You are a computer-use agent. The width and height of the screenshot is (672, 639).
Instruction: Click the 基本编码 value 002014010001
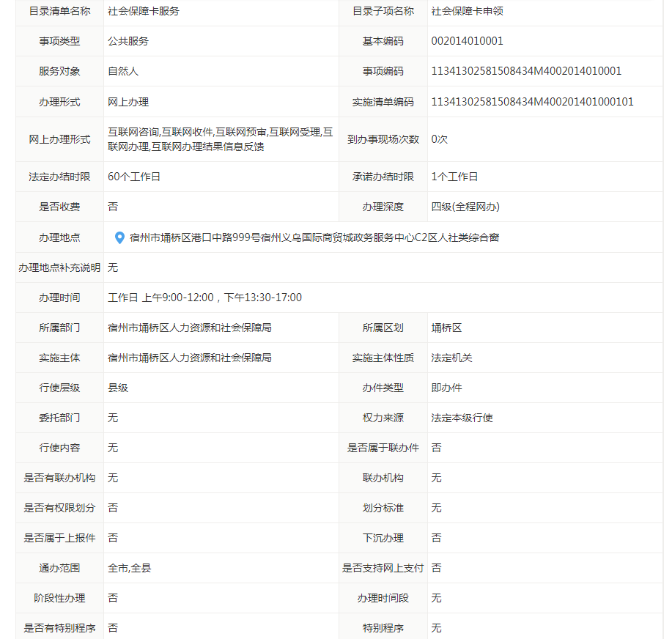tap(467, 41)
